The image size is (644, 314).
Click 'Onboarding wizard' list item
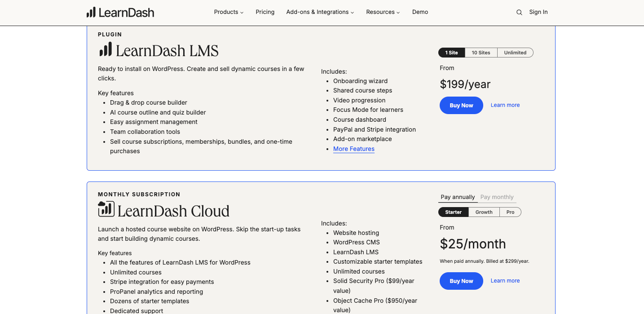point(360,81)
